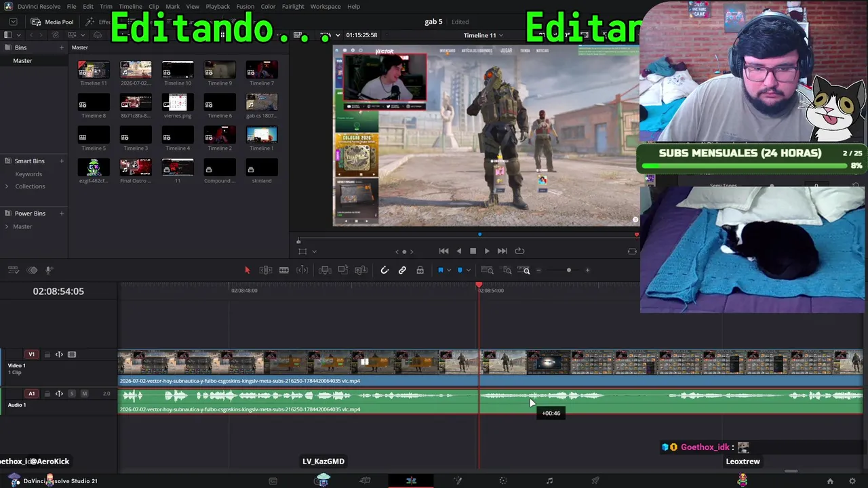Open Timeline 11 name dropdown in viewer
Viewport: 868px width, 488px height.
click(x=483, y=35)
